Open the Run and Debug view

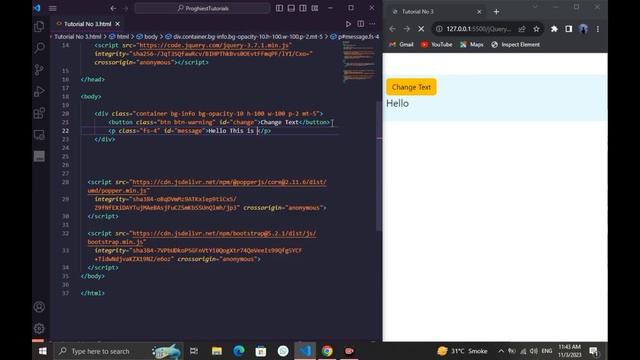(x=39, y=91)
